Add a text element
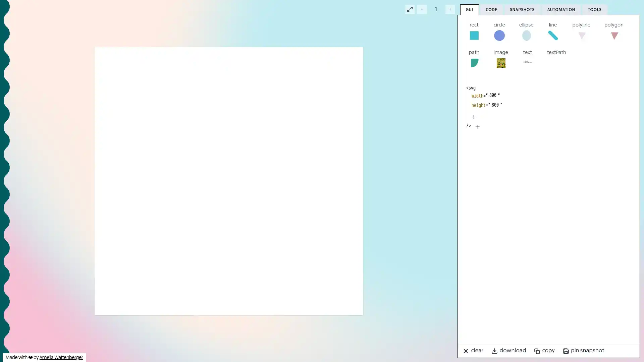Viewport: 644px width, 362px height. pyautogui.click(x=527, y=62)
